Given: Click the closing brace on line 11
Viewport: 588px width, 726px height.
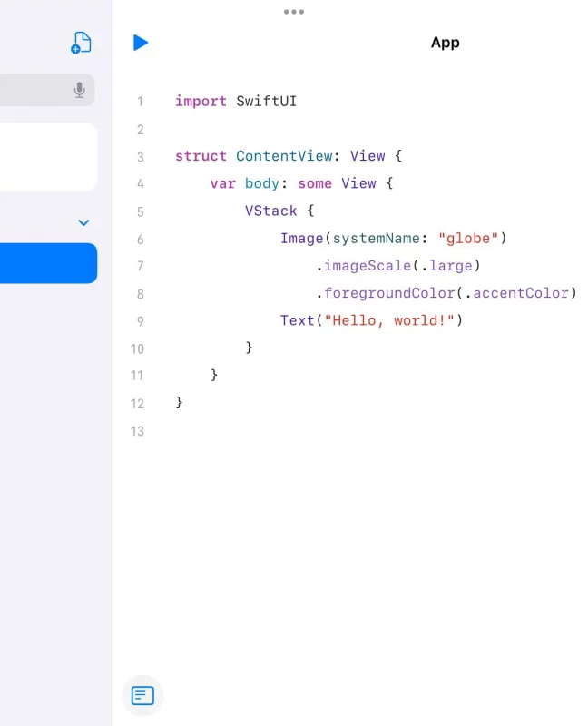Looking at the screenshot, I should 214,375.
